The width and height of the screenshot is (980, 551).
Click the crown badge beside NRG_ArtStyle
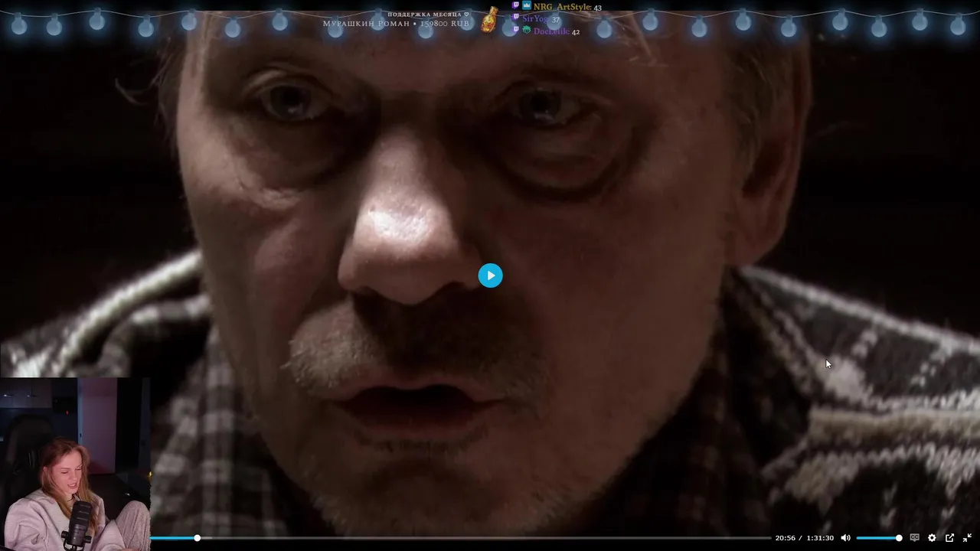[527, 6]
